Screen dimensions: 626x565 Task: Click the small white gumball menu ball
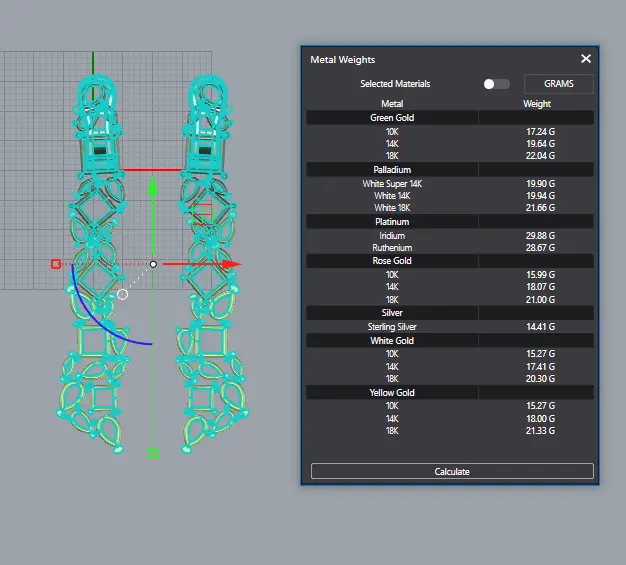pyautogui.click(x=122, y=294)
